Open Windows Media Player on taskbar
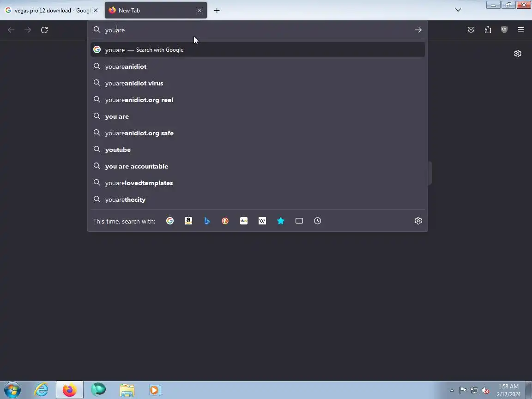 click(x=155, y=390)
